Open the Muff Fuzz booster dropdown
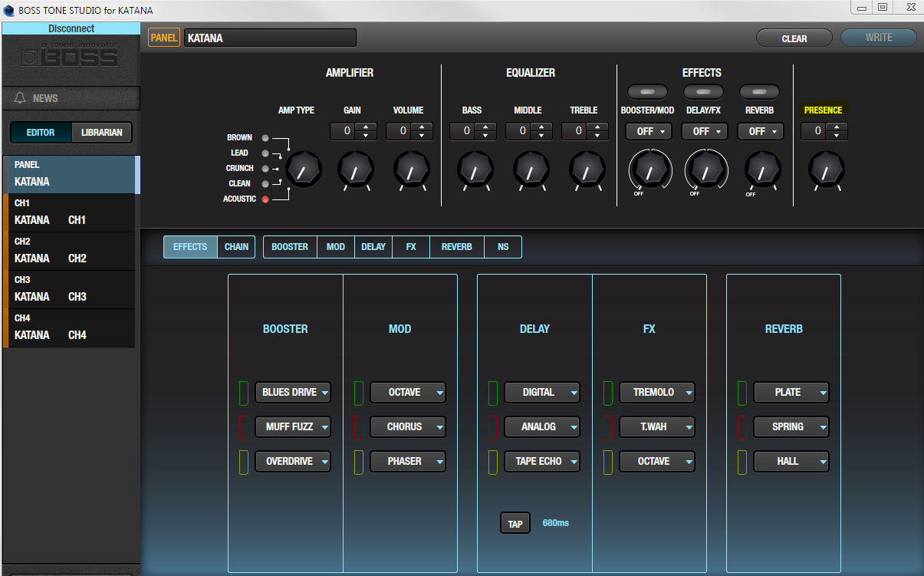The width and height of the screenshot is (924, 576). click(x=293, y=427)
